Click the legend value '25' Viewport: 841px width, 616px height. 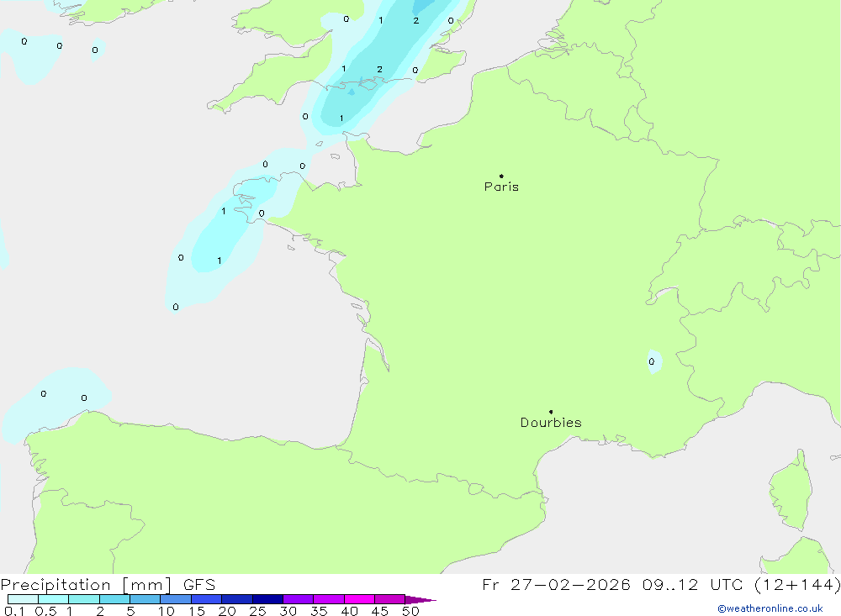[x=258, y=611]
